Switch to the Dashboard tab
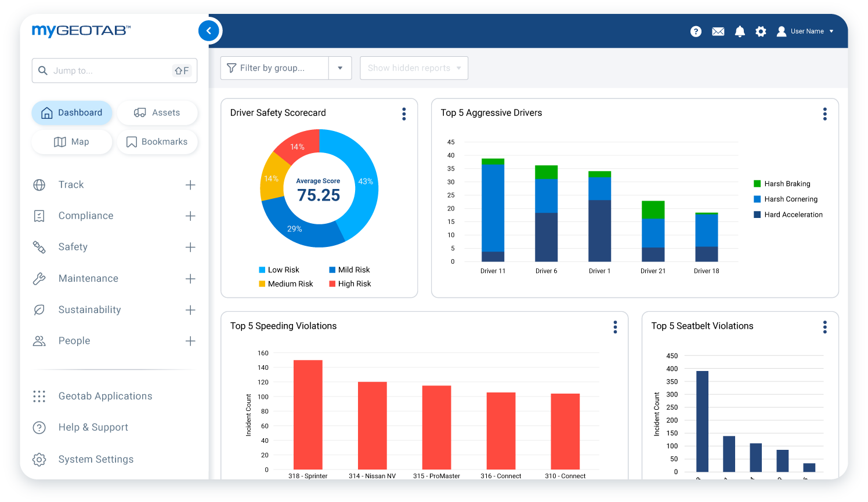 (x=72, y=112)
